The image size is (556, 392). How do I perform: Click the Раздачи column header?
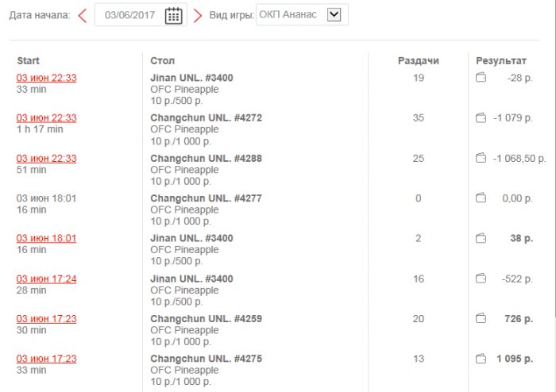419,61
